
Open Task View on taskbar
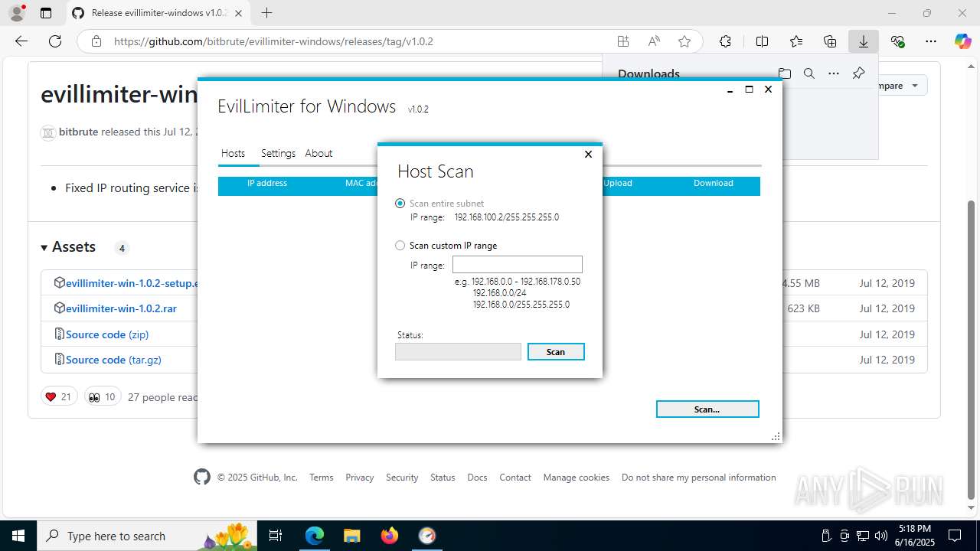point(276,536)
